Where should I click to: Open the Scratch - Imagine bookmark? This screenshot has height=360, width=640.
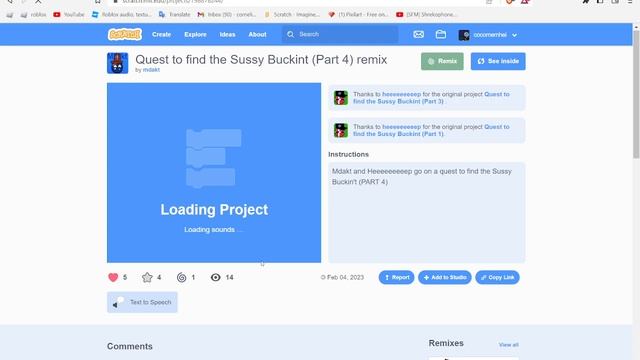tap(292, 14)
